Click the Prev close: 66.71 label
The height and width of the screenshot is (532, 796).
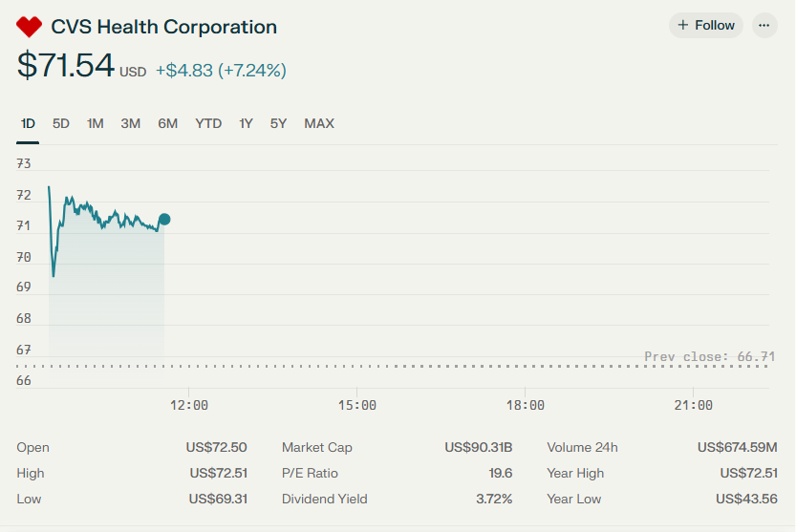click(x=710, y=356)
